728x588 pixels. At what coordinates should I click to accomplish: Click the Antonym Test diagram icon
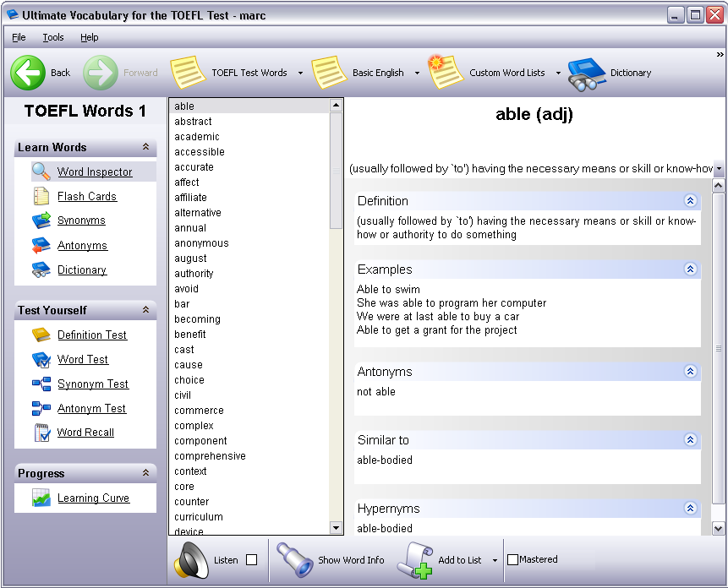(41, 409)
